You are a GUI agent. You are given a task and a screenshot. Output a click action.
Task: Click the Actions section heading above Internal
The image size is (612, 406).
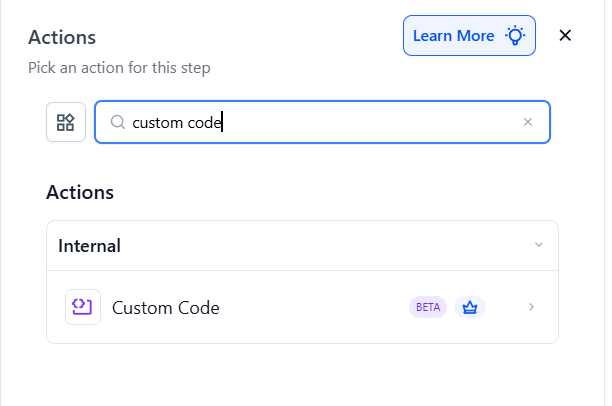[x=80, y=192]
